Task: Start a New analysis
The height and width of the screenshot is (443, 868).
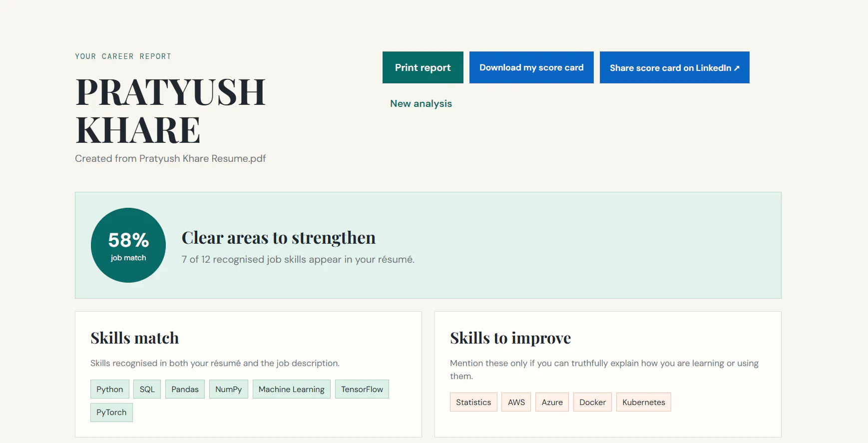Action: coord(421,103)
